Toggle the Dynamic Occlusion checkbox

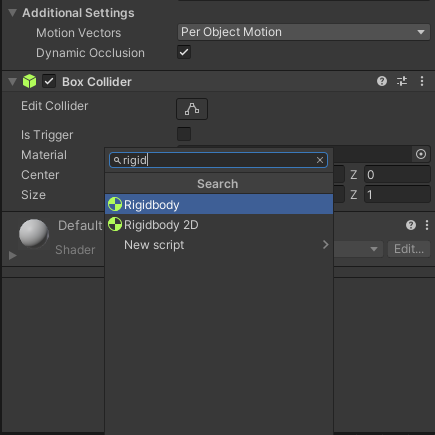tap(184, 52)
